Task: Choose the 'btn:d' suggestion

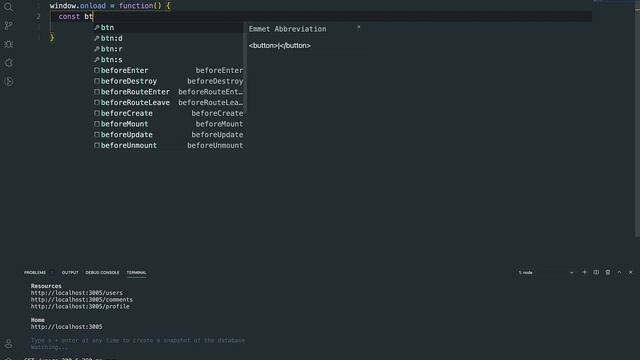Action: [x=168, y=38]
